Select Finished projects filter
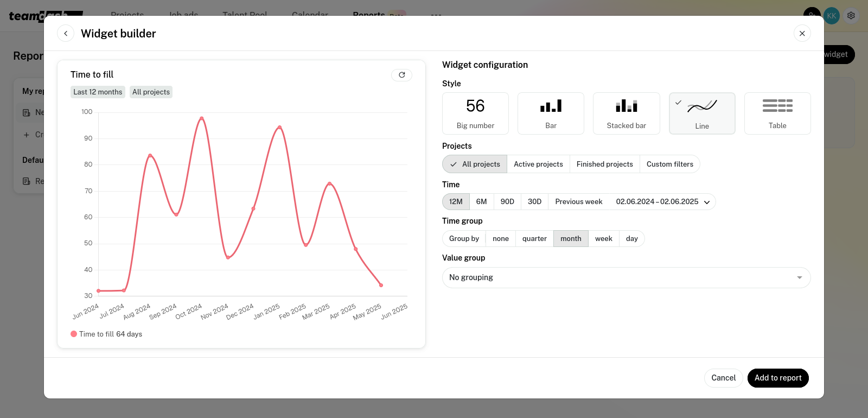The width and height of the screenshot is (868, 418). [604, 164]
